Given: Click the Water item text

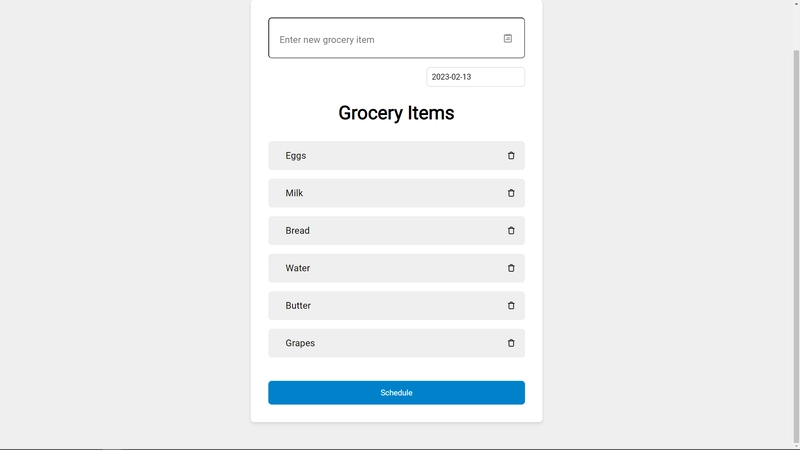Looking at the screenshot, I should coord(297,268).
